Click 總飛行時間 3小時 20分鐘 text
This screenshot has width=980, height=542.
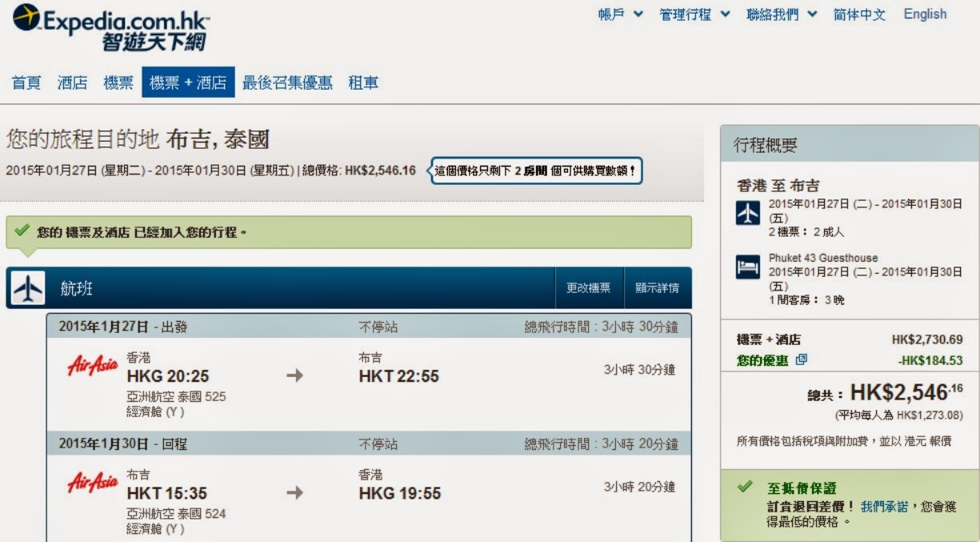tap(601, 444)
